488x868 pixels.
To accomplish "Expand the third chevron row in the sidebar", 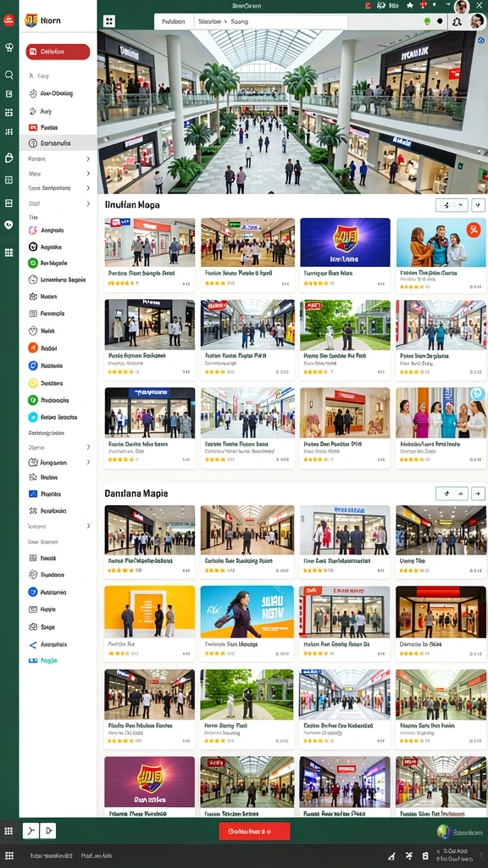I will click(58, 188).
